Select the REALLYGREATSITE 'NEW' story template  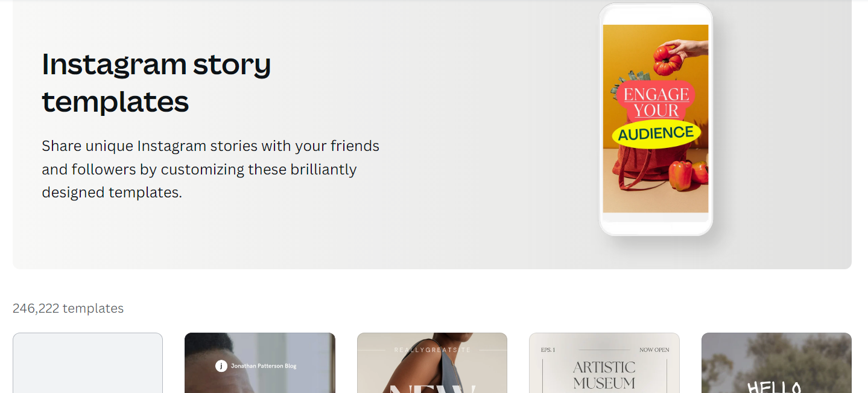click(432, 363)
